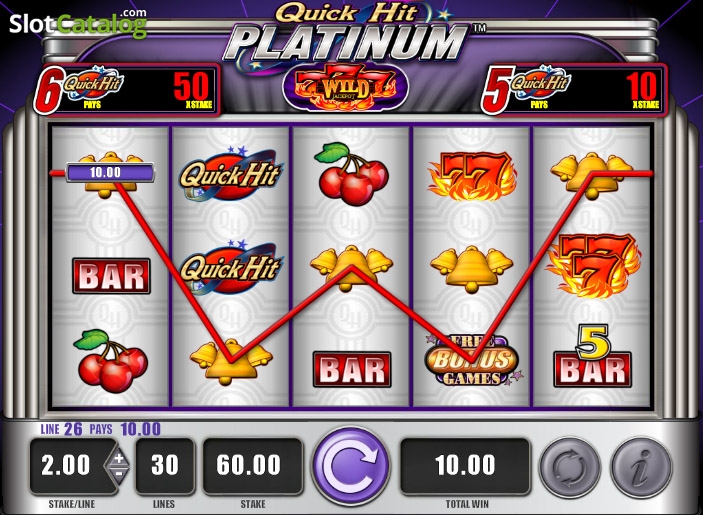Image resolution: width=703 pixels, height=515 pixels.
Task: Click the 5 Quick Hit pays 10 panel
Action: click(574, 89)
